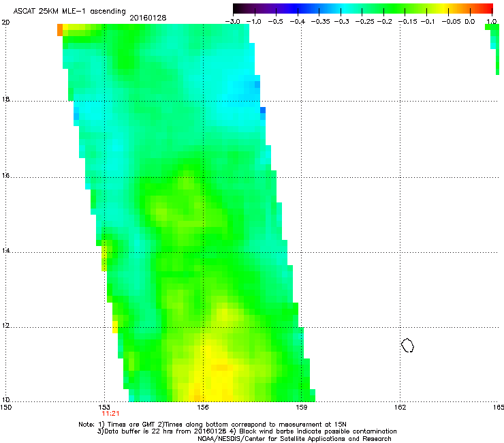Click the latitude axis label 16
Image resolution: width=504 pixels, height=443 pixels.
5,176
